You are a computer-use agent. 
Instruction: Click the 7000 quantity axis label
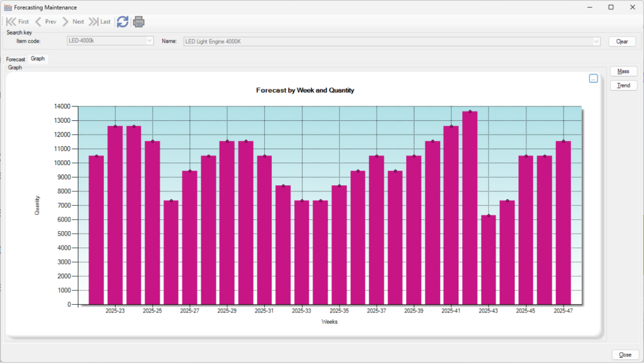(64, 205)
